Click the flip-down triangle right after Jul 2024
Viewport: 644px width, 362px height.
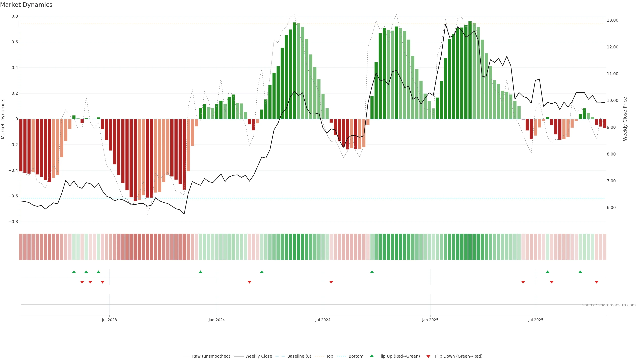point(331,282)
